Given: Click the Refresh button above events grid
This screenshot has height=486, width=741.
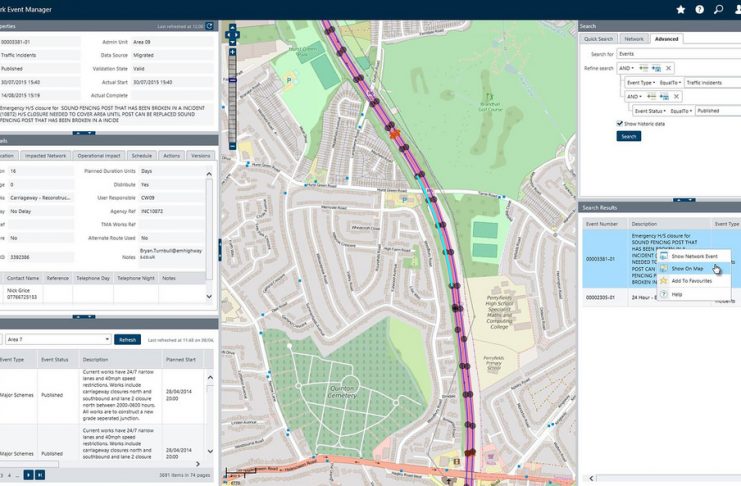Looking at the screenshot, I should (126, 339).
